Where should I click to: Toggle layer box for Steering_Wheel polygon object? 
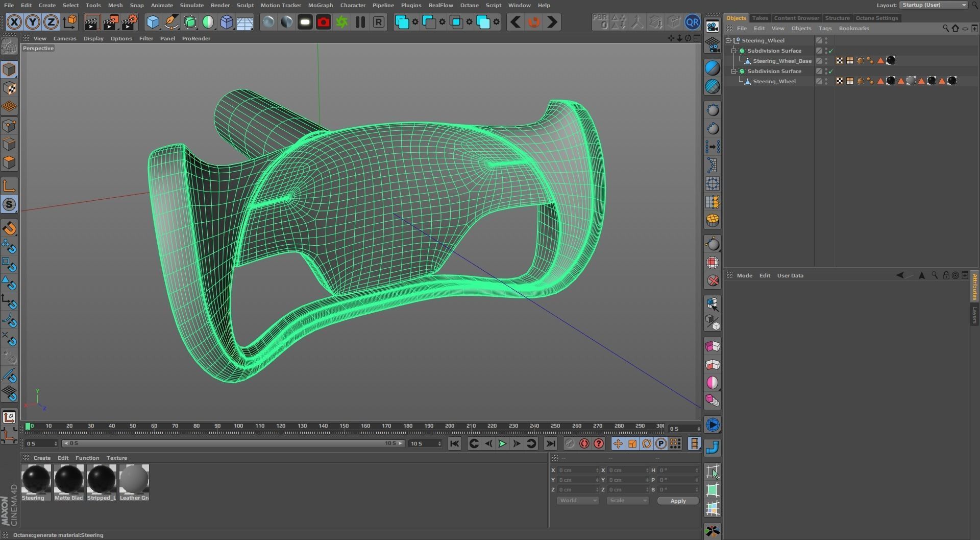coord(819,81)
